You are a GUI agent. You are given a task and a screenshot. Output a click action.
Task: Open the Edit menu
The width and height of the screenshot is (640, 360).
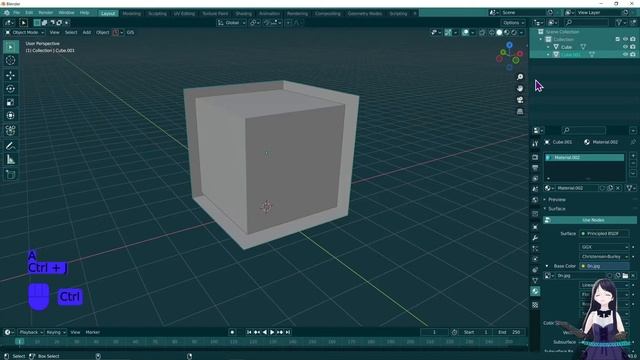point(29,13)
